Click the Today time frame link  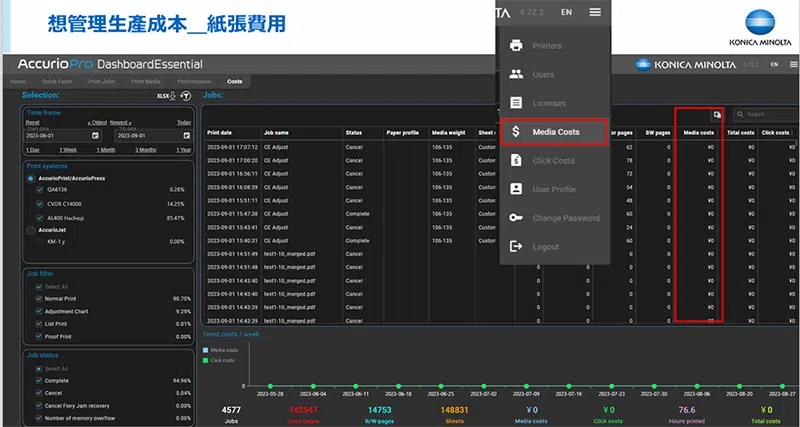point(184,122)
